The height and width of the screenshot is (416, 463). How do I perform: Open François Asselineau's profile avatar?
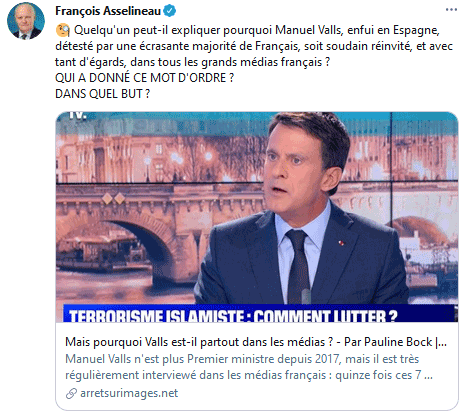coord(26,20)
